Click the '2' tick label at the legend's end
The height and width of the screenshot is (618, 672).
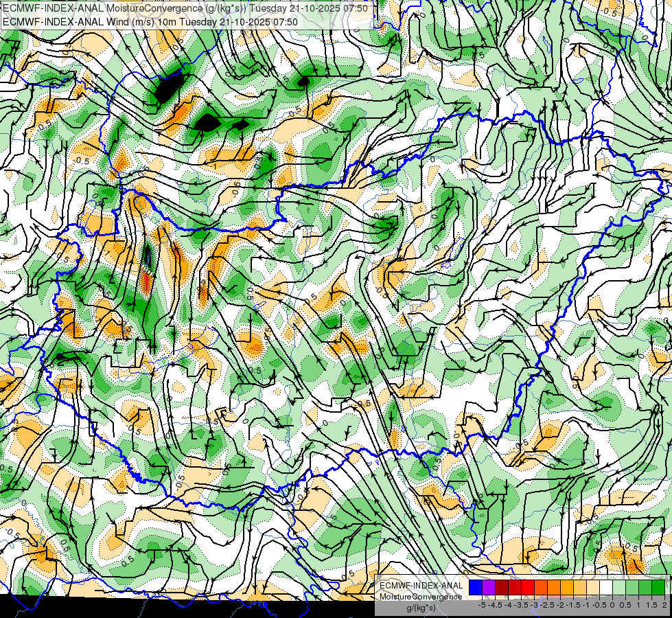pyautogui.click(x=664, y=605)
